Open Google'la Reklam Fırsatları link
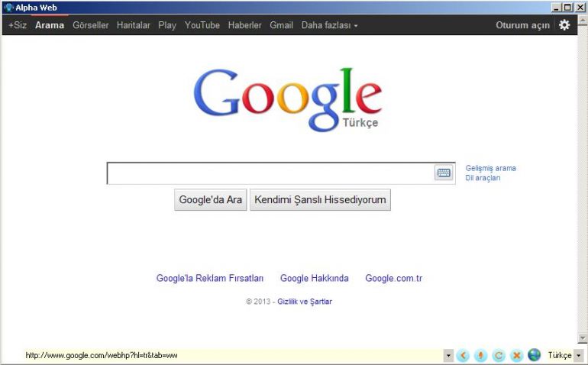The width and height of the screenshot is (588, 365). [x=210, y=278]
